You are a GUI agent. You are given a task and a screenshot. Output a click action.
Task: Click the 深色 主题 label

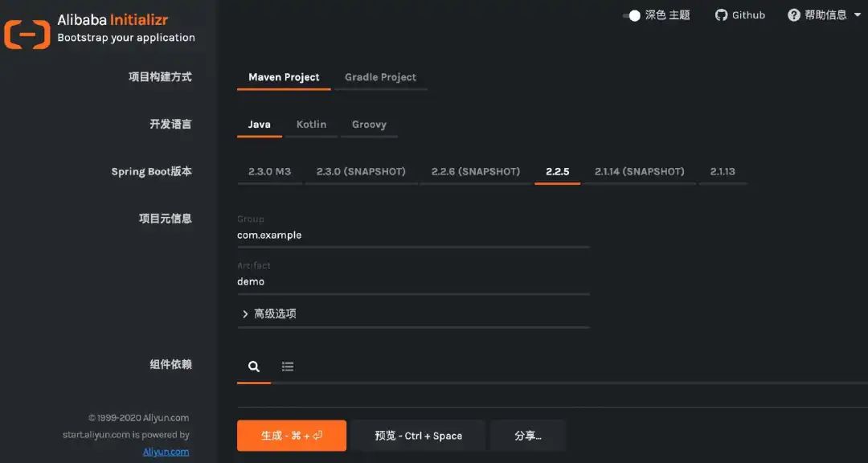coord(668,15)
